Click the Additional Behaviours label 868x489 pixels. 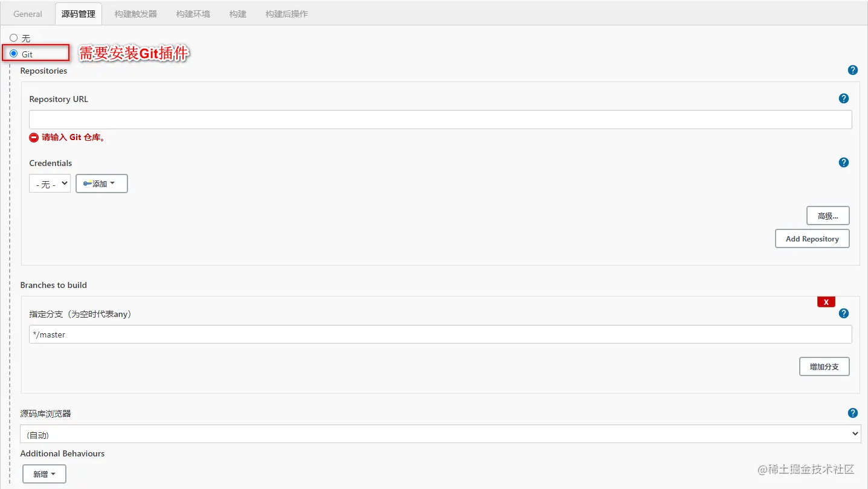[x=62, y=453]
